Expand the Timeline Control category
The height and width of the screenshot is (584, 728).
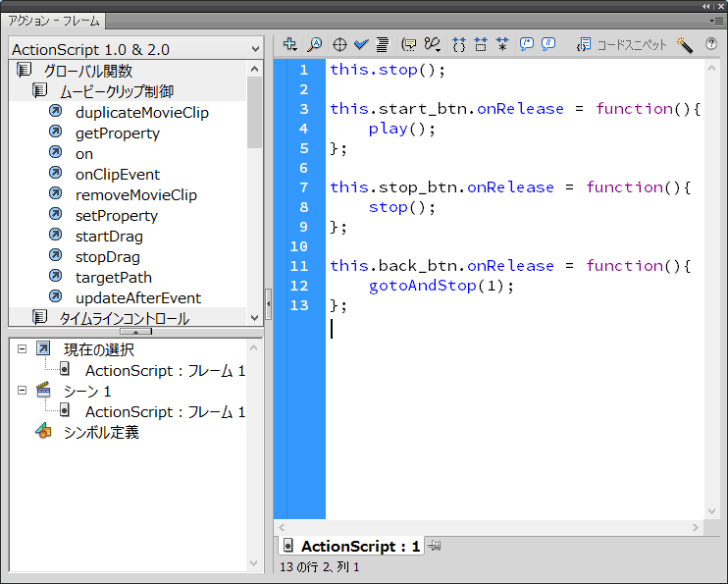tap(39, 318)
